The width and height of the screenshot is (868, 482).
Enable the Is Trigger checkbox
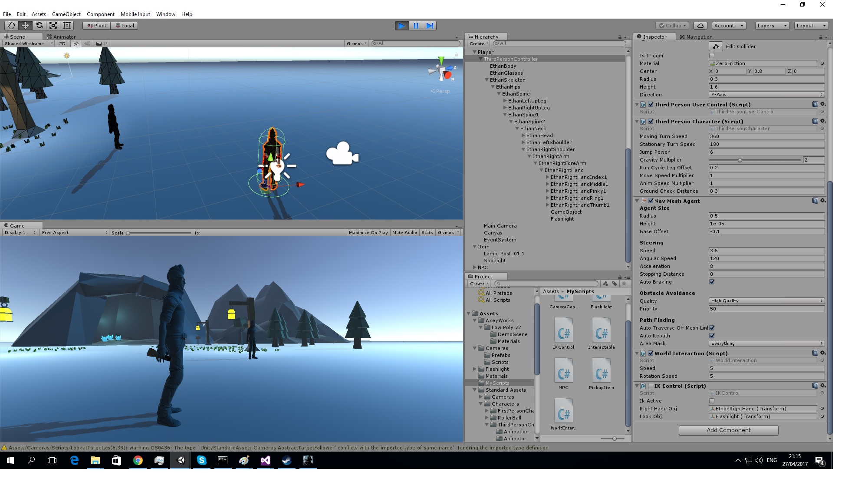[711, 56]
